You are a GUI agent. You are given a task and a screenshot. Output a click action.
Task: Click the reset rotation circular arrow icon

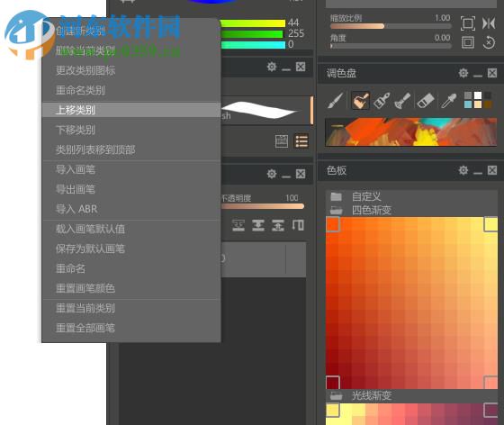(x=489, y=42)
